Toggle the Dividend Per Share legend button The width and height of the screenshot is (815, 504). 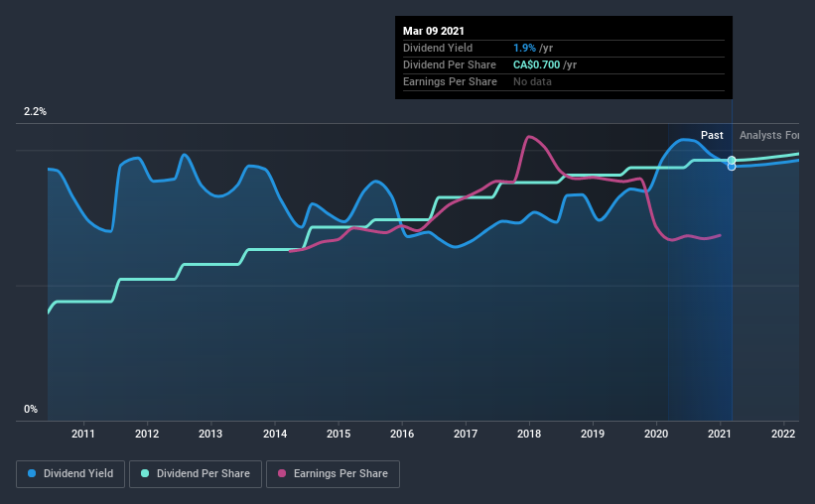click(196, 474)
